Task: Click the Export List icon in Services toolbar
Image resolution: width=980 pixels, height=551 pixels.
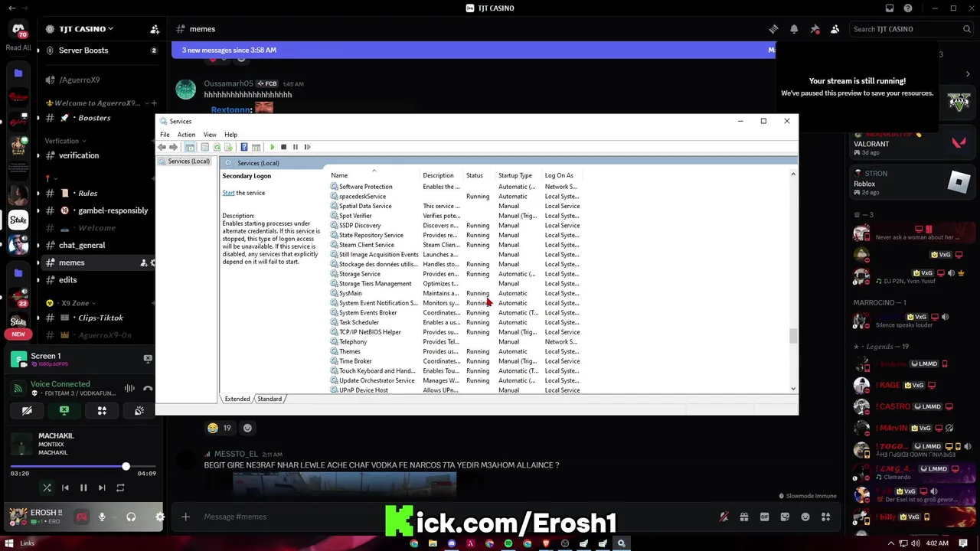Action: point(229,147)
